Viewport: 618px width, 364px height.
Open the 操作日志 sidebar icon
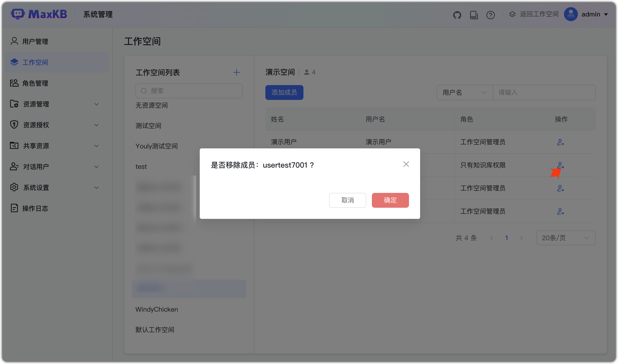pyautogui.click(x=14, y=208)
